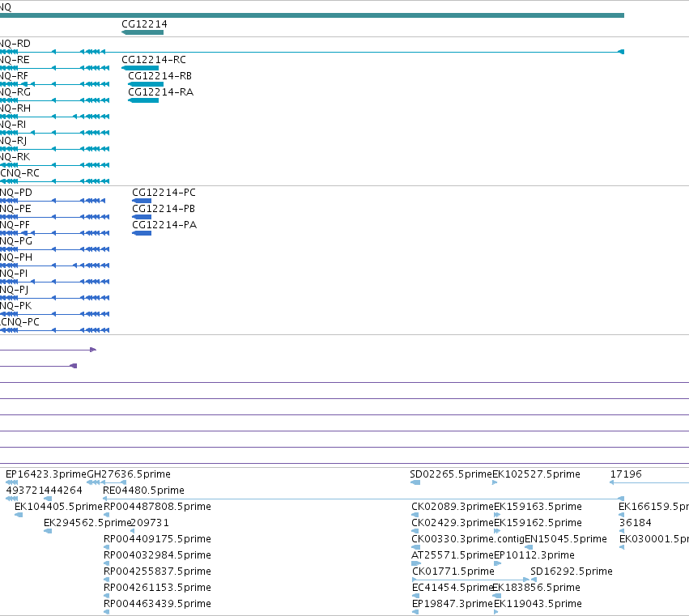Image resolution: width=689 pixels, height=616 pixels.
Task: Select EST label SD02265.5prime
Action: point(451,474)
